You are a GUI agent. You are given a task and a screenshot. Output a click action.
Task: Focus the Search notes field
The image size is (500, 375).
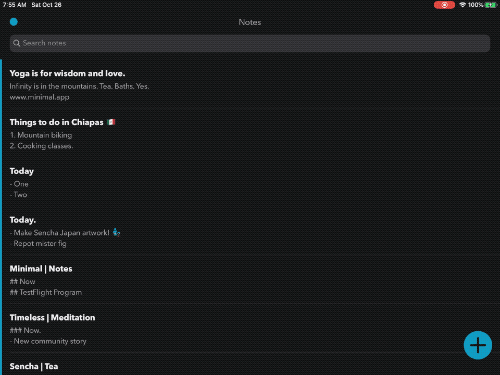pyautogui.click(x=250, y=43)
